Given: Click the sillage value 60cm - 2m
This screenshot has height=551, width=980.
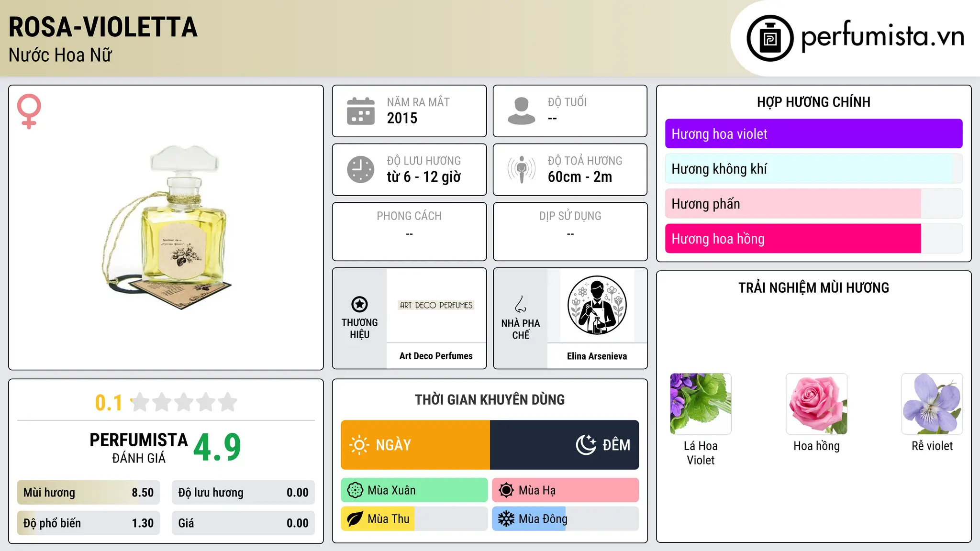Looking at the screenshot, I should [x=579, y=177].
